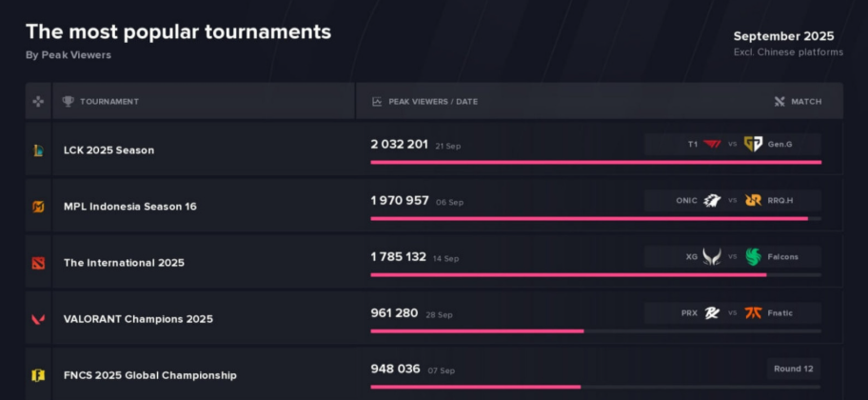Click the T1 team logo
Viewport: 868px width, 400px height.
(712, 145)
